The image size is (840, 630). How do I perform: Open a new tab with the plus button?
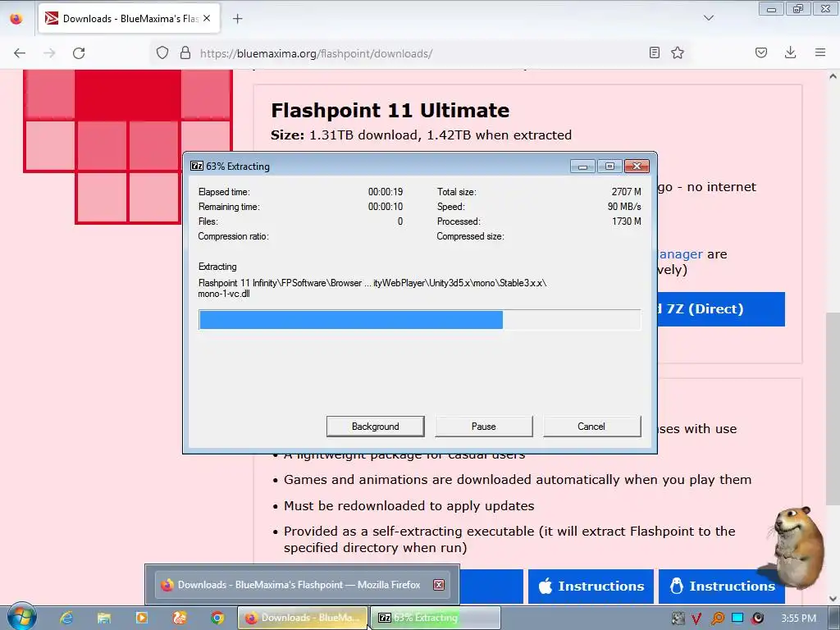(x=238, y=19)
